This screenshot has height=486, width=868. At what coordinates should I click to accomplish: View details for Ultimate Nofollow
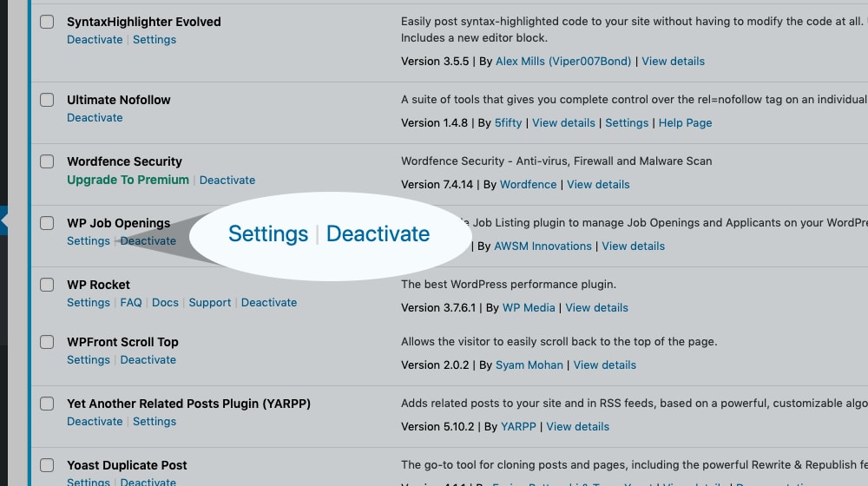click(x=563, y=123)
